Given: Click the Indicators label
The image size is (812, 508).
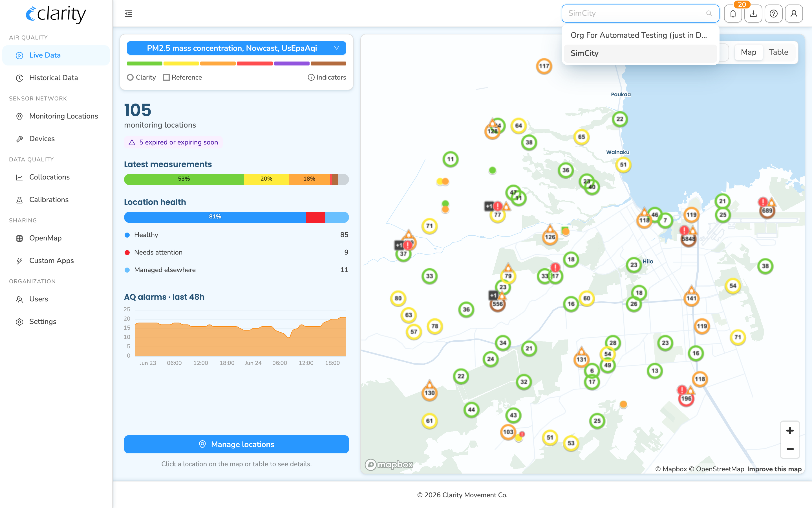Looking at the screenshot, I should tap(331, 77).
